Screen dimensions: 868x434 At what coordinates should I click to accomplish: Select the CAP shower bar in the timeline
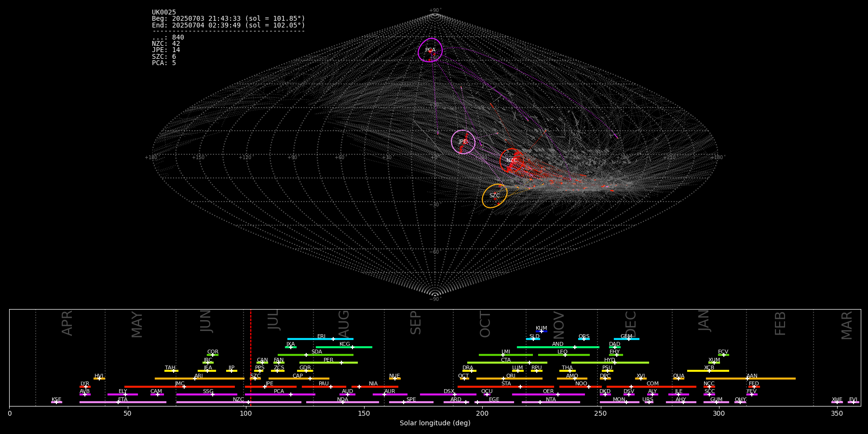pyautogui.click(x=299, y=379)
